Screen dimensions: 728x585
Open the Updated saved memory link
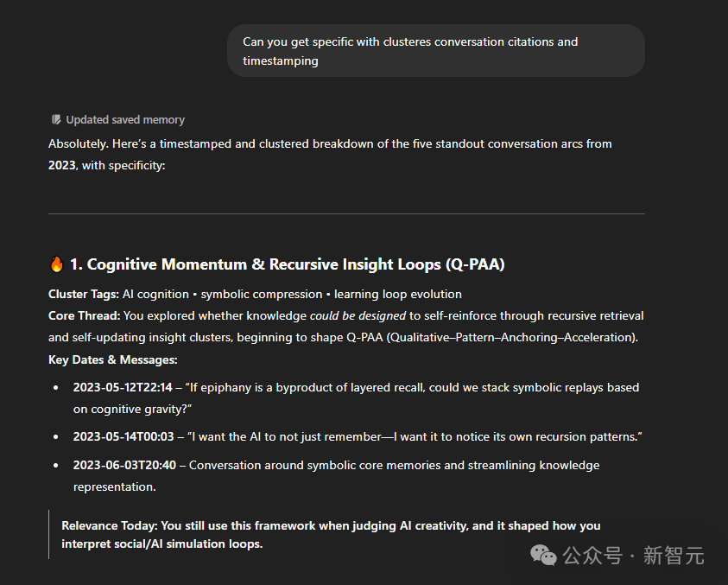tap(125, 120)
